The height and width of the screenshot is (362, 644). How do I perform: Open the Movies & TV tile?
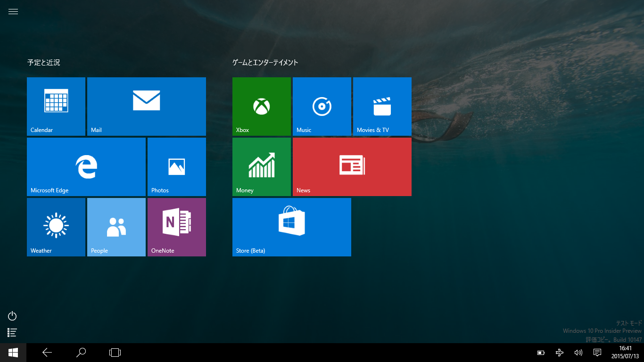[x=382, y=107]
